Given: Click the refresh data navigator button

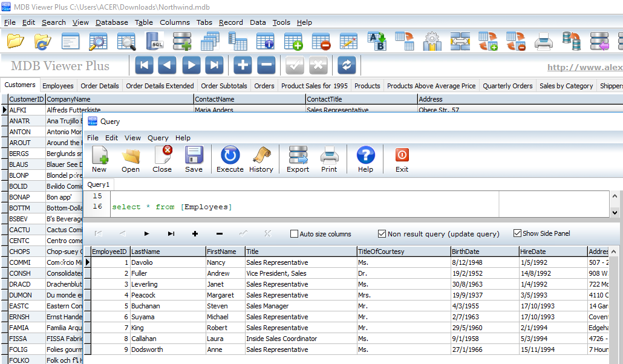Looking at the screenshot, I should click(347, 65).
